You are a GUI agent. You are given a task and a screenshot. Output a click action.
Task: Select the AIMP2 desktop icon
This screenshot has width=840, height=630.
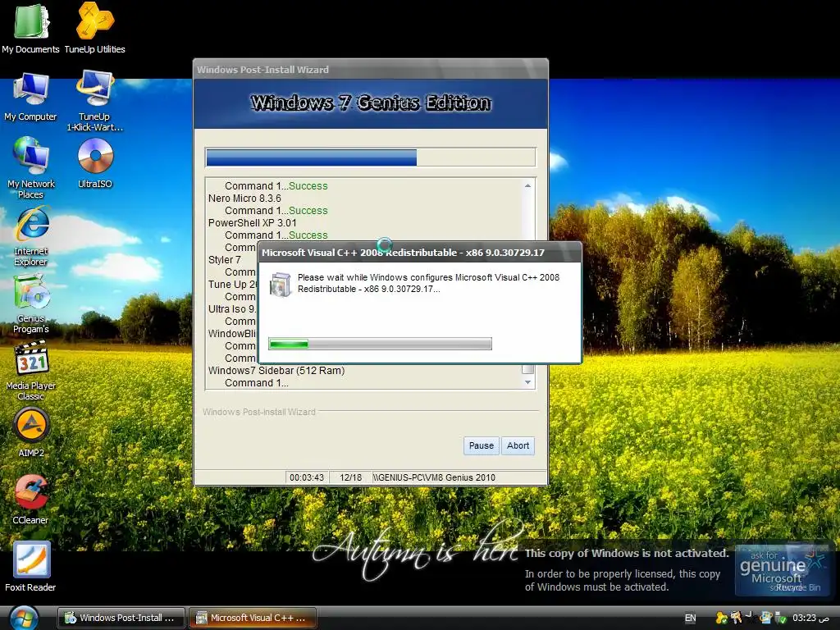[30, 433]
